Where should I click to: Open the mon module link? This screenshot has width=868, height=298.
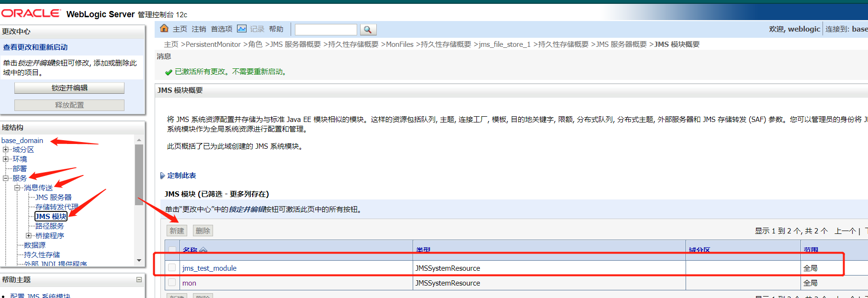pos(189,283)
